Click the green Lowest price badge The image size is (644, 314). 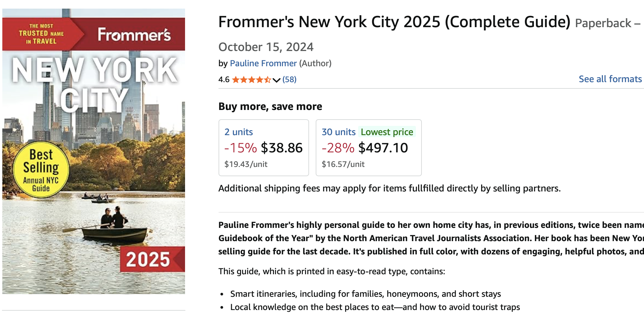[387, 132]
